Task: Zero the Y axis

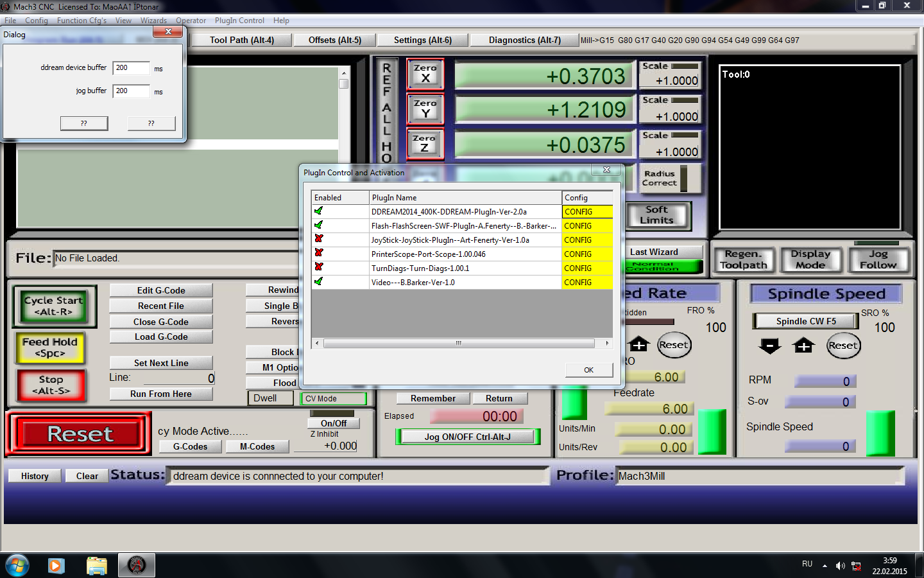Action: 425,109
